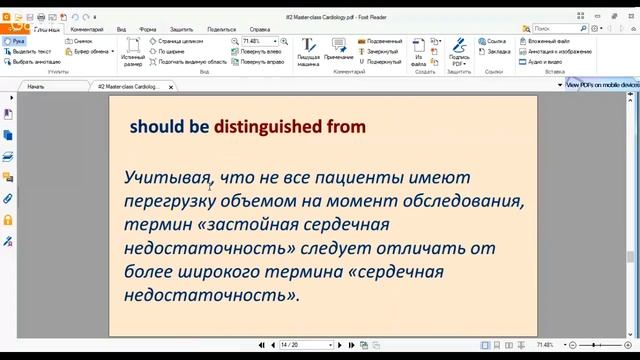The height and width of the screenshot is (360, 640).
Task: Click Аннотация к изображению
Action: coord(556,51)
